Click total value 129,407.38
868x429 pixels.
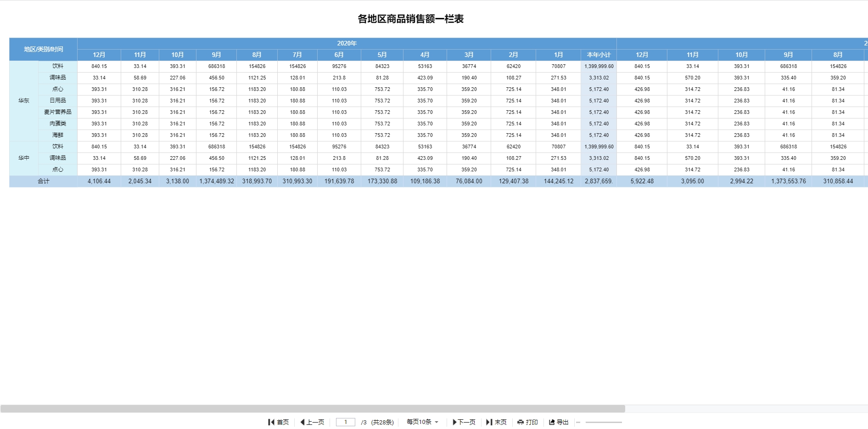point(514,181)
